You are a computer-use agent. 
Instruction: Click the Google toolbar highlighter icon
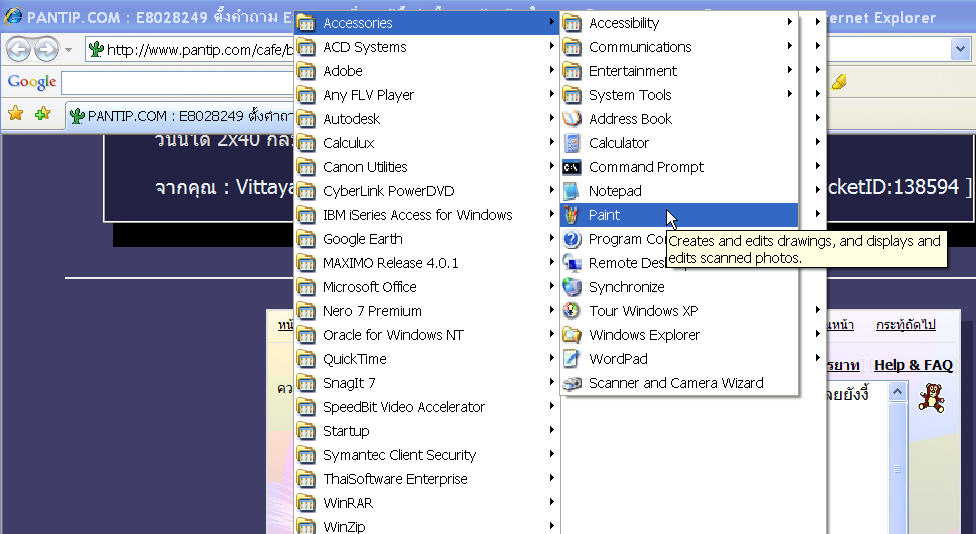[839, 82]
